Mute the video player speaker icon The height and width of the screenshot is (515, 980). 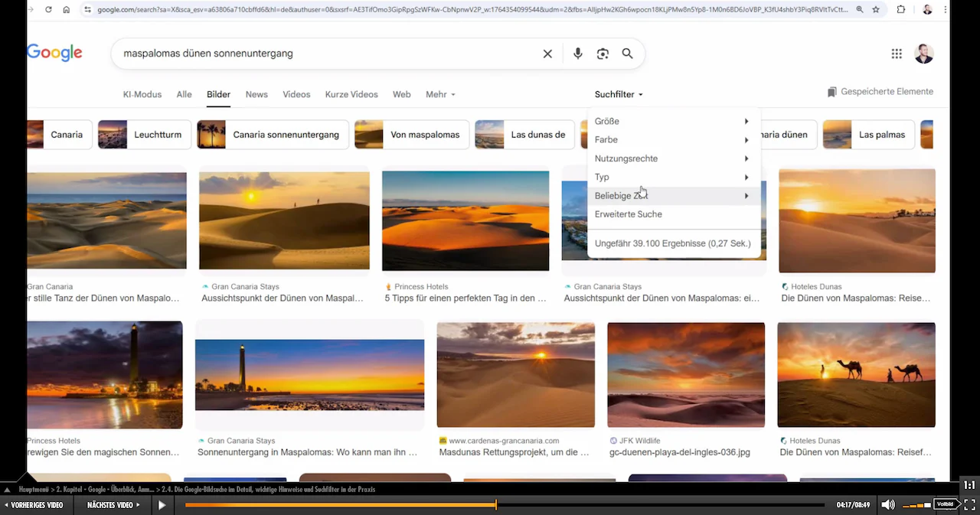point(888,505)
